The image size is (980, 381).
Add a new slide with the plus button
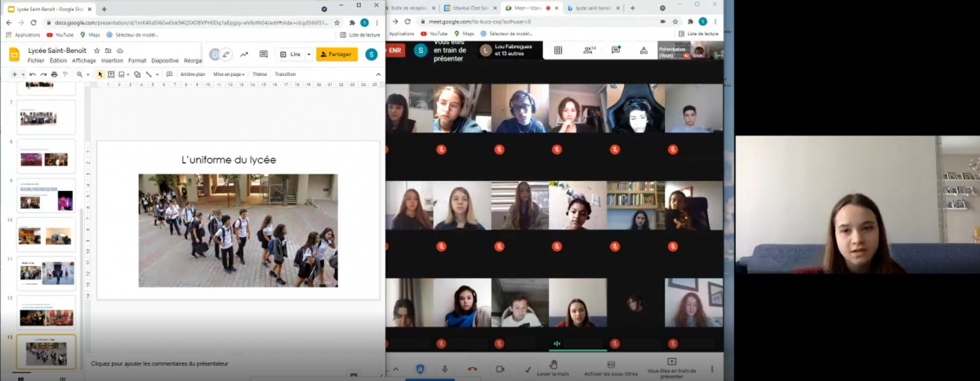[14, 74]
